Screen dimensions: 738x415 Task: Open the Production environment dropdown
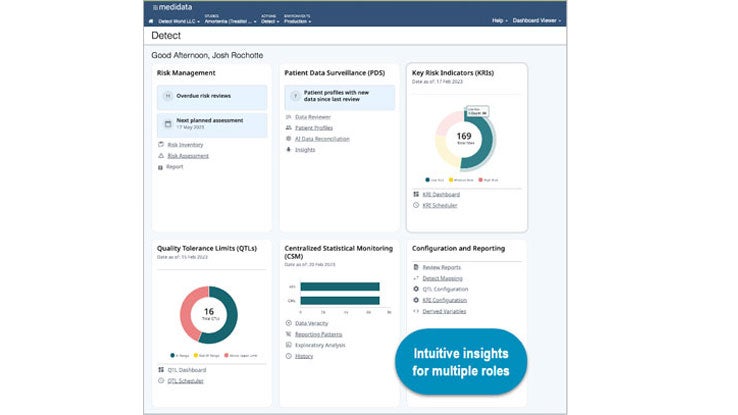pyautogui.click(x=297, y=19)
